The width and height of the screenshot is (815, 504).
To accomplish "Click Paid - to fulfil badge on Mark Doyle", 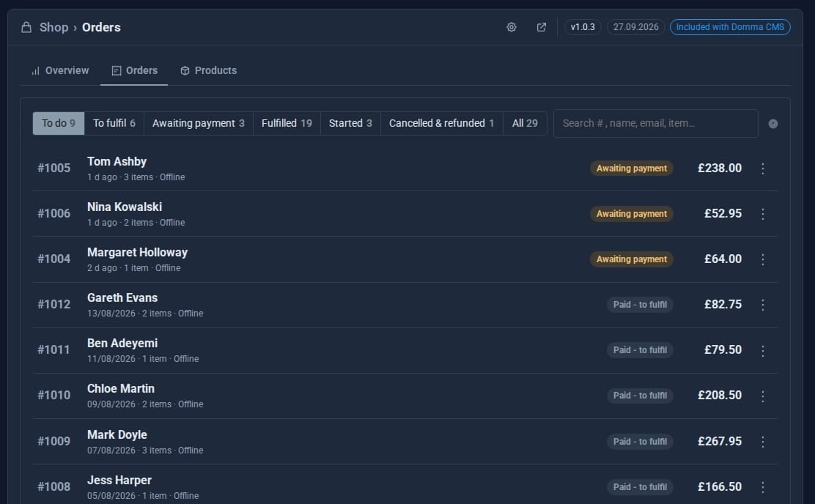I will click(640, 442).
